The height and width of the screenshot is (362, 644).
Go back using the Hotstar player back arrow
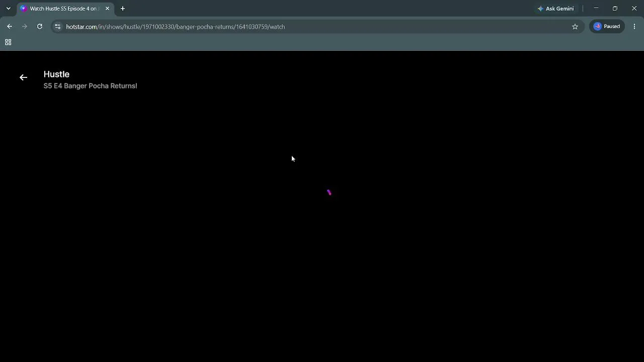[x=23, y=77]
